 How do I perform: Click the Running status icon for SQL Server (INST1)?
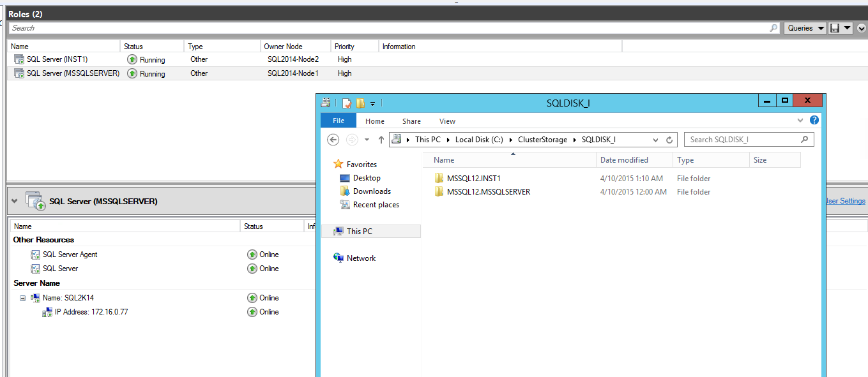[x=132, y=59]
